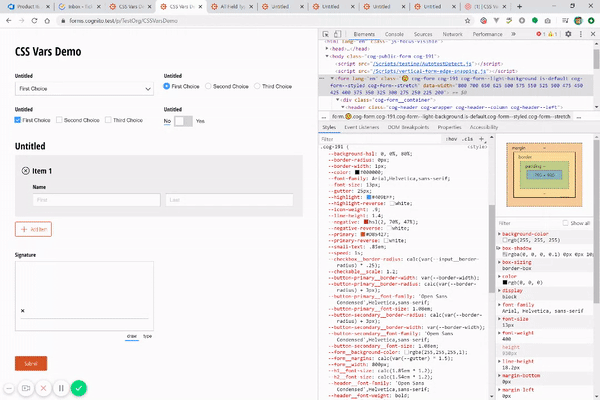Enable the Show all checkbox in Computed pane
The height and width of the screenshot is (400, 600).
(565, 223)
